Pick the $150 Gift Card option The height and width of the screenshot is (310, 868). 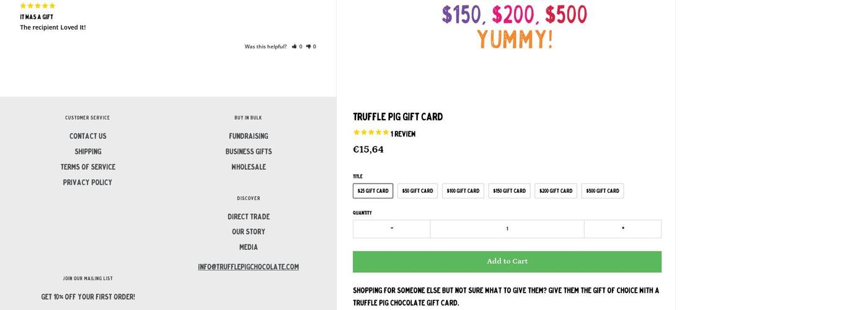509,191
